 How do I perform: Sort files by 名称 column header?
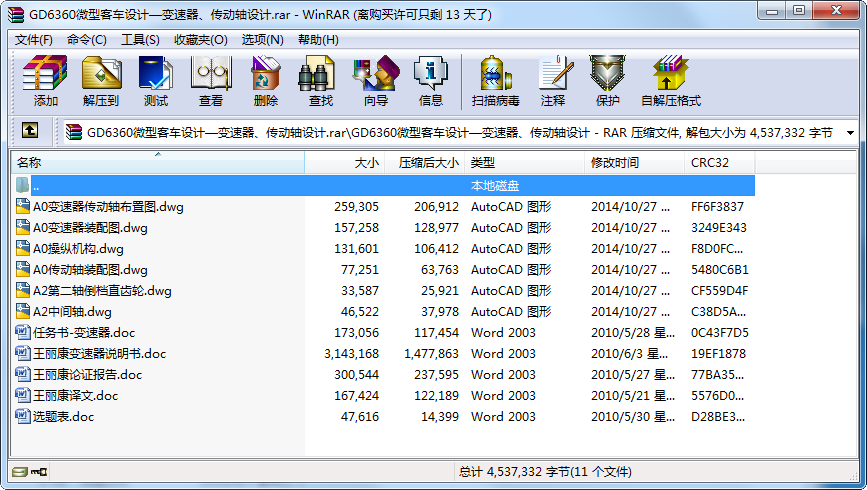(x=157, y=162)
